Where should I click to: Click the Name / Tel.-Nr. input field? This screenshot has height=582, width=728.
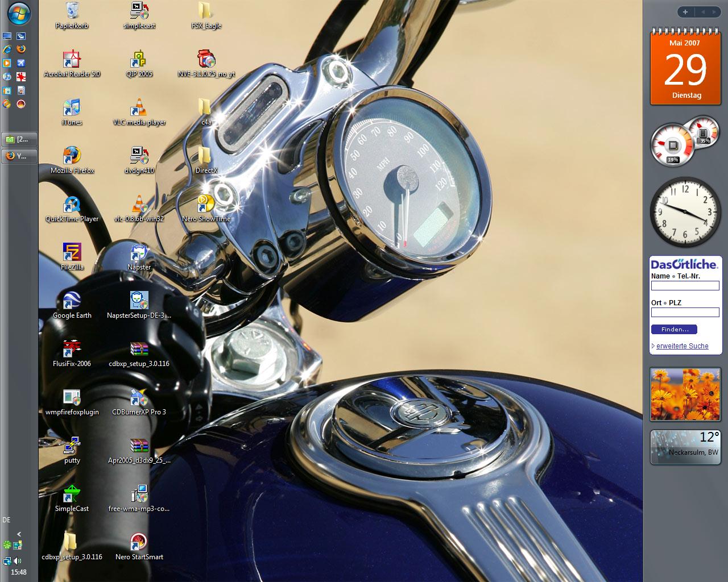(685, 286)
